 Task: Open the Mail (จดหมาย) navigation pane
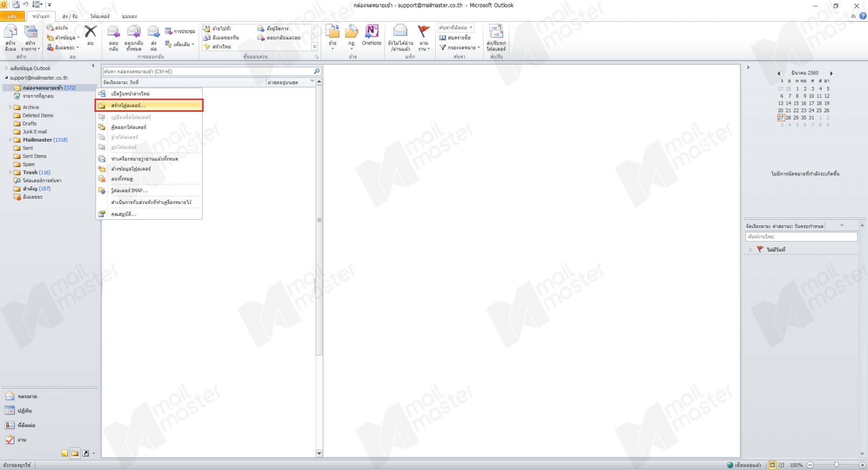coord(22,396)
